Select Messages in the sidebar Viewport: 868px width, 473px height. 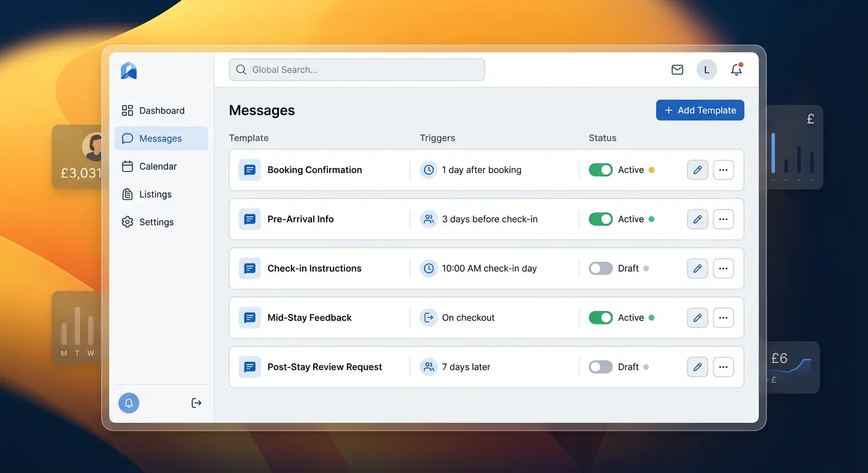162,139
